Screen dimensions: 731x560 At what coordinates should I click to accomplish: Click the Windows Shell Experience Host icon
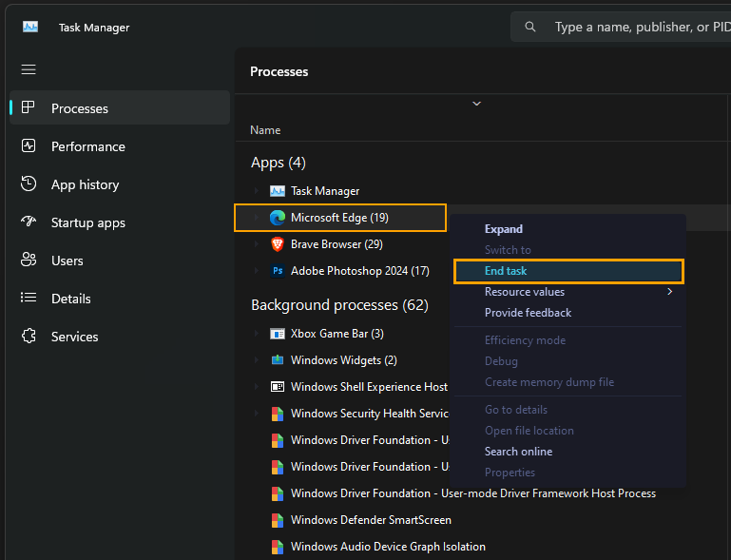point(278,387)
